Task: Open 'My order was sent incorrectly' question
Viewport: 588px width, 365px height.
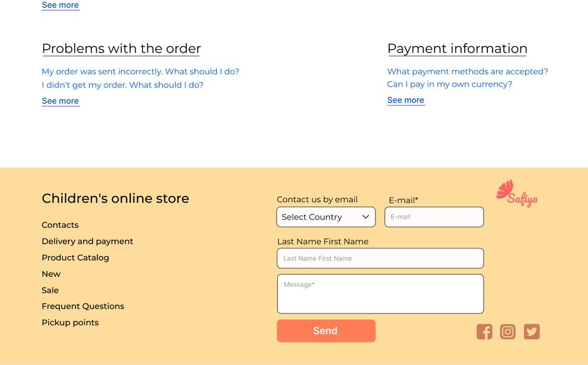Action: [x=140, y=71]
